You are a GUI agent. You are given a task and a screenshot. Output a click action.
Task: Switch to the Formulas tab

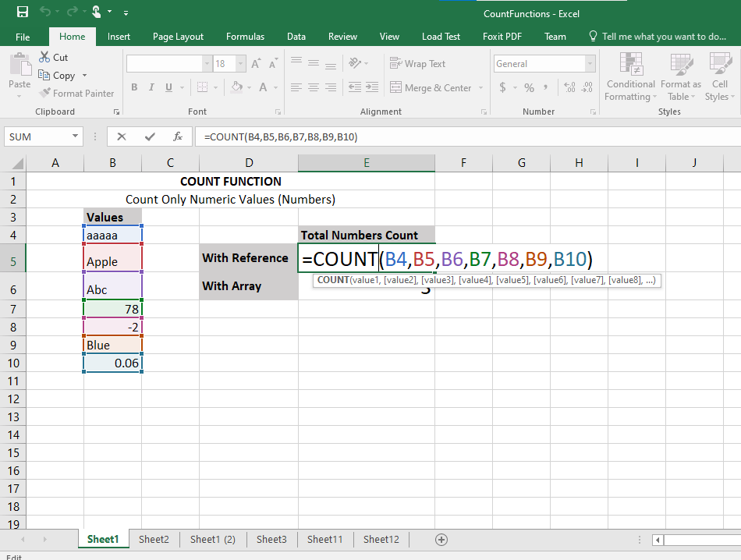tap(245, 37)
